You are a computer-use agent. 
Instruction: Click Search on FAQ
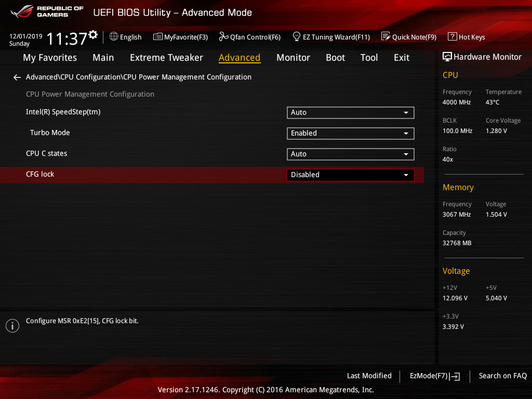click(503, 376)
